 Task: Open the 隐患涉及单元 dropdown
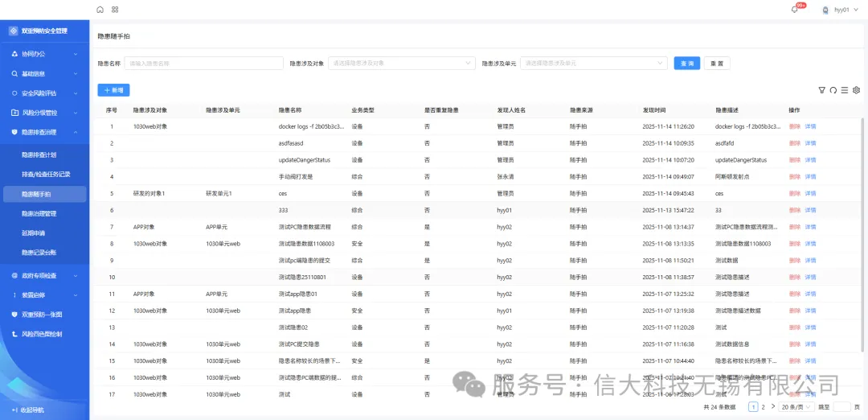pos(593,64)
